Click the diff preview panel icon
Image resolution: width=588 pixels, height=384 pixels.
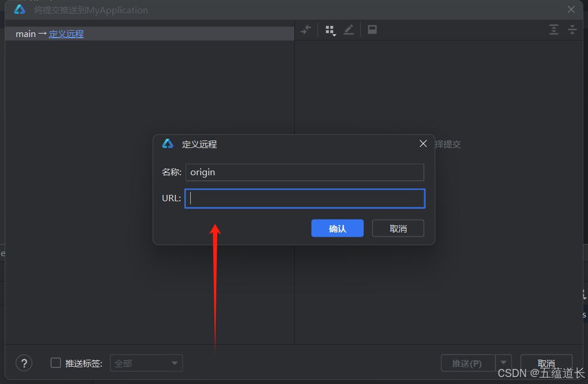pos(372,29)
